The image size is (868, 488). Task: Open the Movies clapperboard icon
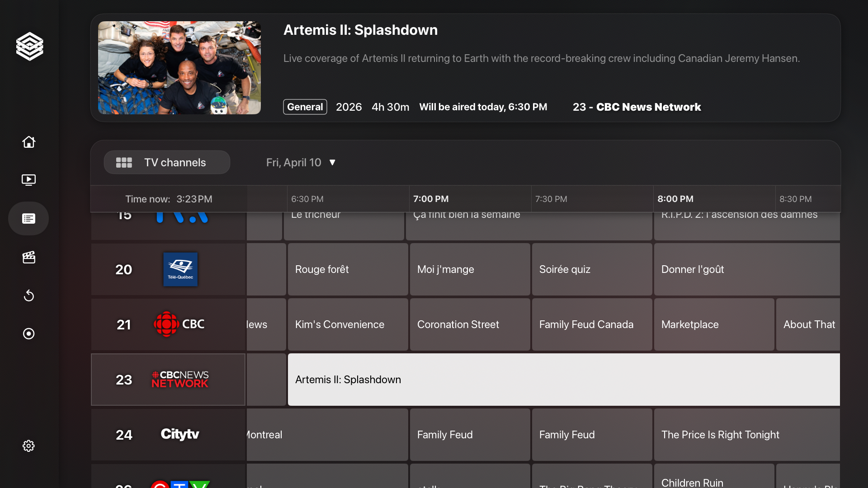(x=28, y=257)
